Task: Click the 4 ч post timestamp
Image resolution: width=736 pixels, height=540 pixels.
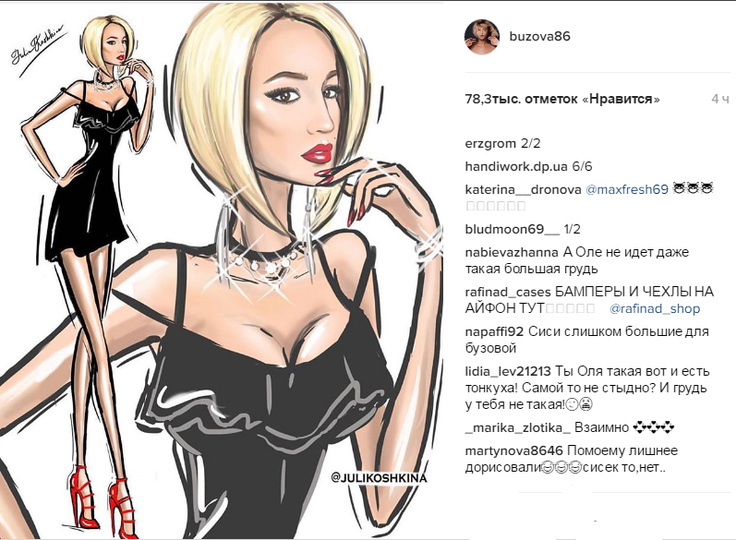Action: click(x=720, y=99)
